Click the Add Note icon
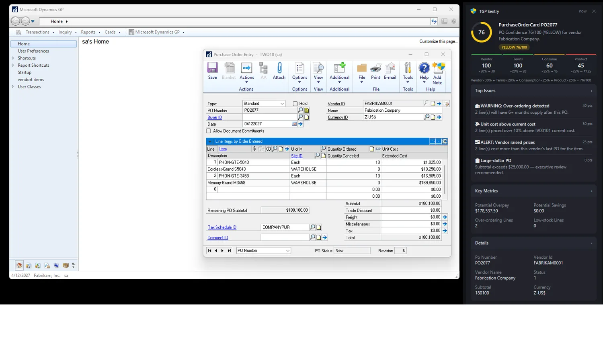603x364 pixels. 438,68
